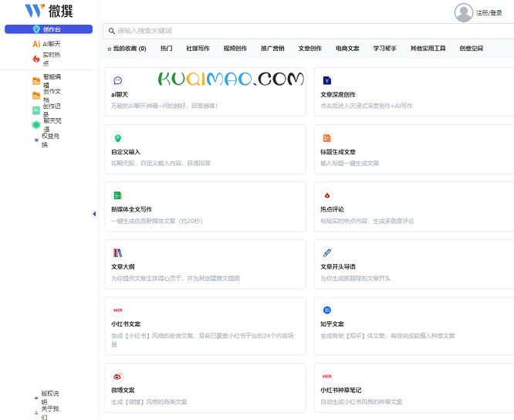Open the 知乎文案 card title
514x420 pixels.
click(332, 324)
